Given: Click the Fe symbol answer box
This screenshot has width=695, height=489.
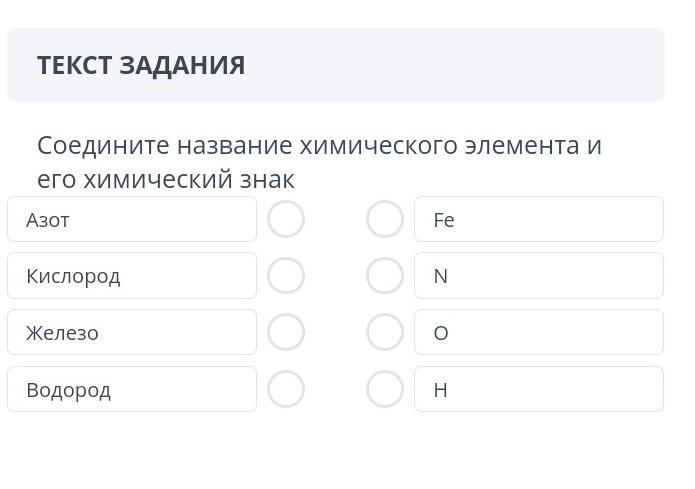Looking at the screenshot, I should [539, 219].
